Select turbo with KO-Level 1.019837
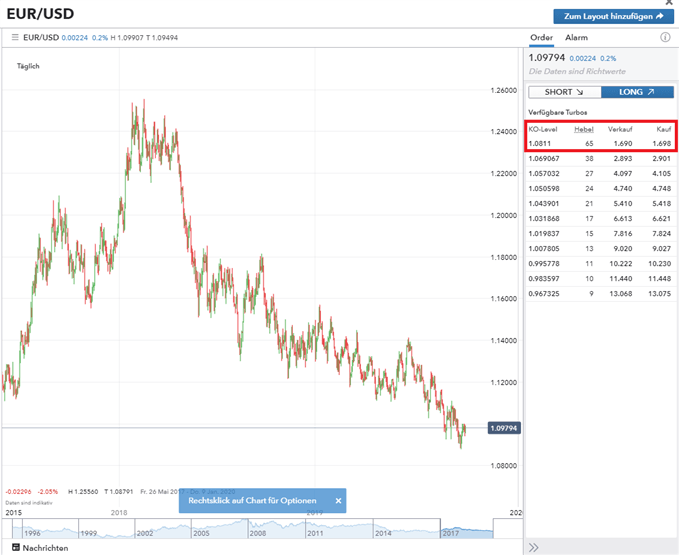The height and width of the screenshot is (555, 679). click(x=600, y=234)
